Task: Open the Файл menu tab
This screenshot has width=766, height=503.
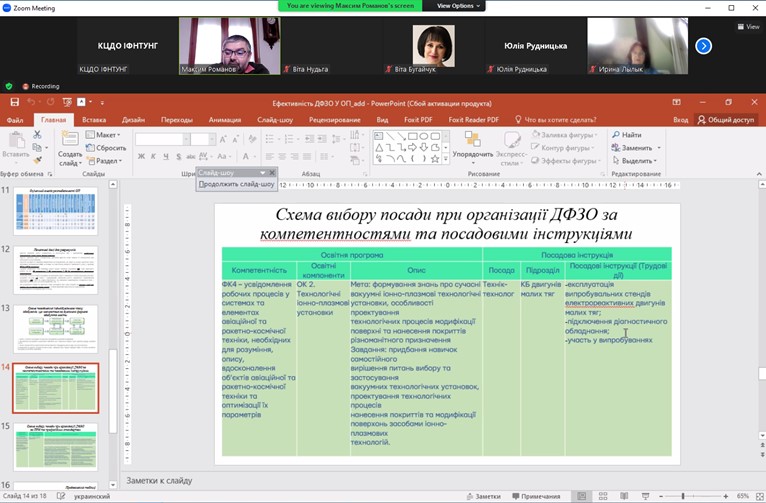Action: point(15,120)
